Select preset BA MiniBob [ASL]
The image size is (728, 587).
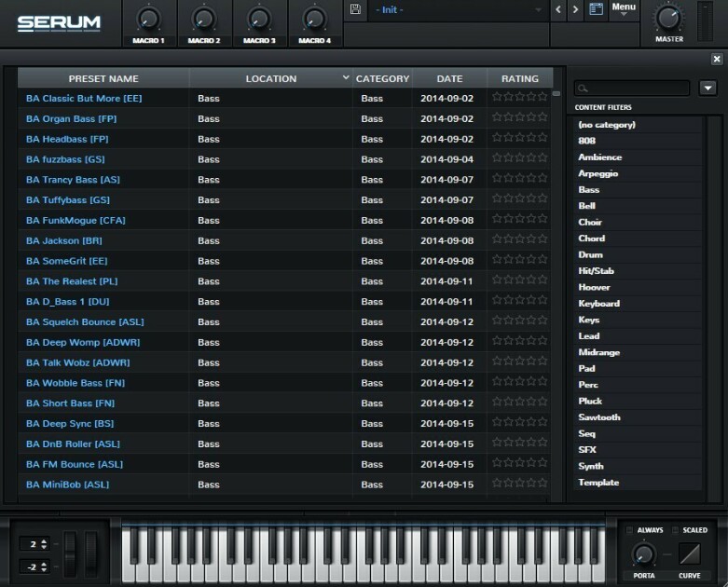[68, 485]
